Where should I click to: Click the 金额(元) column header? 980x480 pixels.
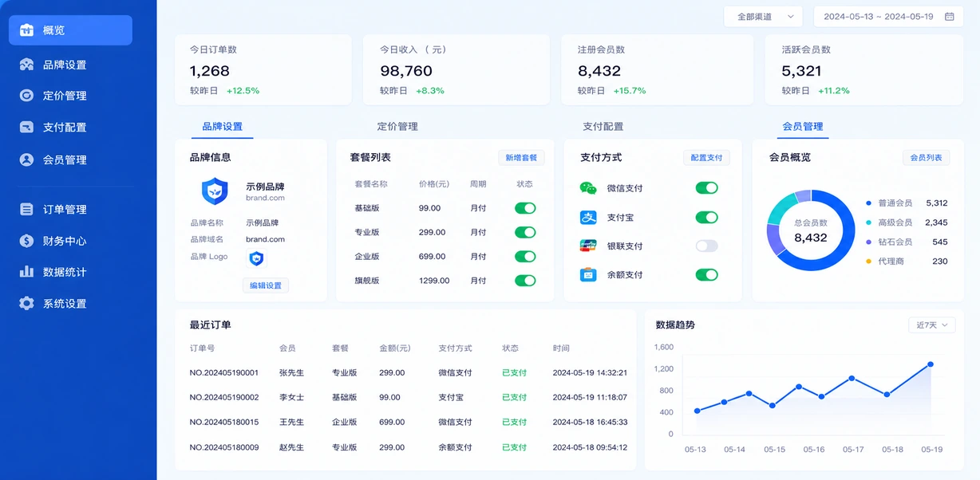pyautogui.click(x=394, y=348)
